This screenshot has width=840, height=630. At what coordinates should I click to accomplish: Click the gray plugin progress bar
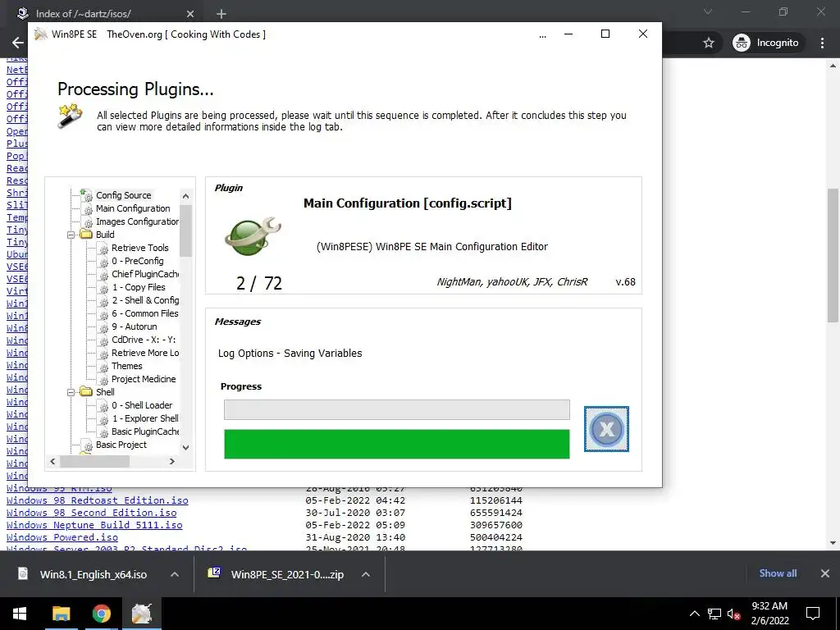[x=397, y=410]
